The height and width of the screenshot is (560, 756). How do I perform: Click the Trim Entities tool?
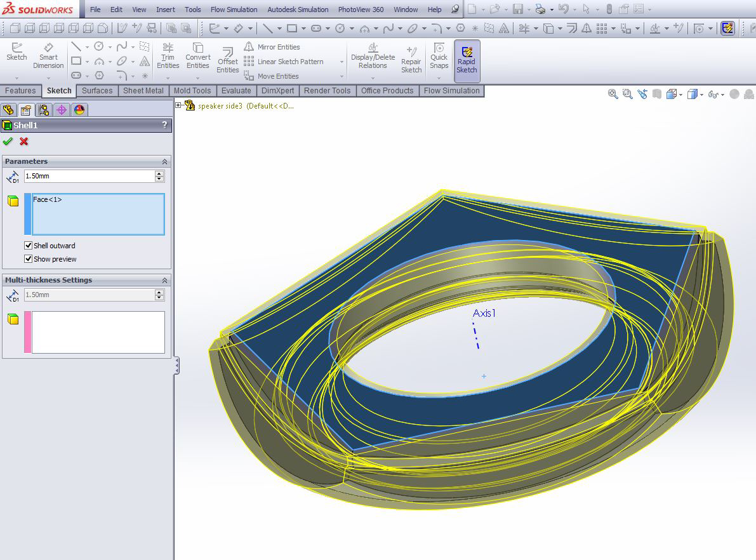coord(168,56)
